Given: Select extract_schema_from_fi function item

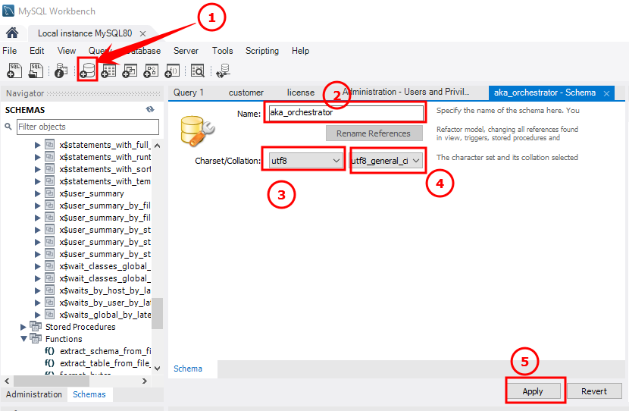Looking at the screenshot, I should tap(106, 351).
